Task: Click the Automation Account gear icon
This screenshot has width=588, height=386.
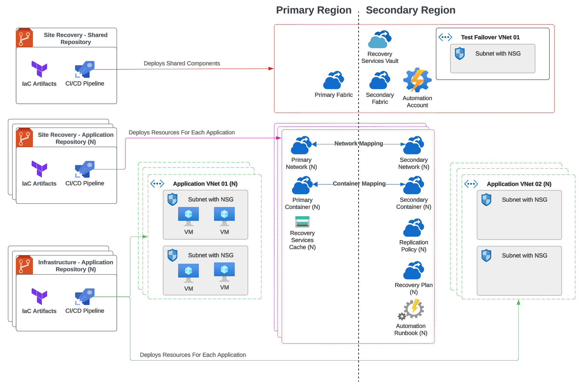Action: [x=417, y=80]
